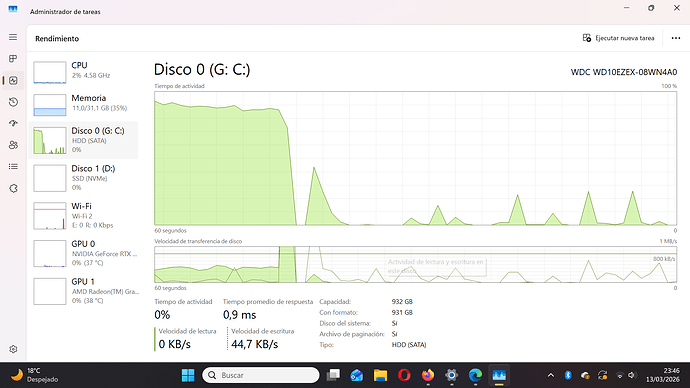
Task: Open the Settings gear taskbar icon
Action: (451, 375)
